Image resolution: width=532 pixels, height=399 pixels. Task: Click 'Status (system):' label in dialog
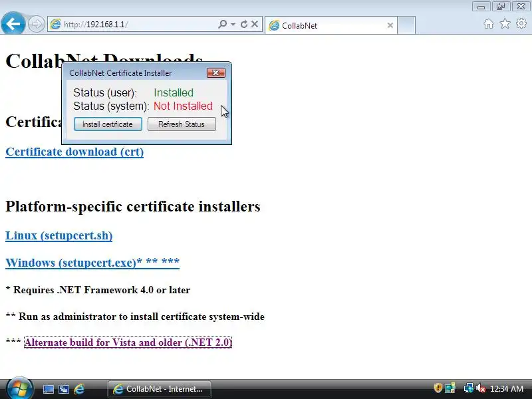pos(111,106)
